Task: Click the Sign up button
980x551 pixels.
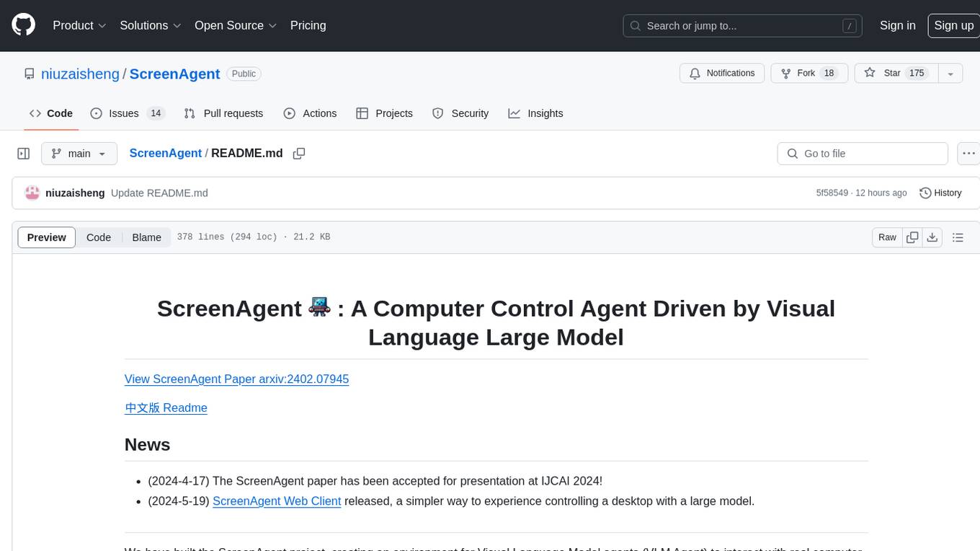Action: coord(953,25)
